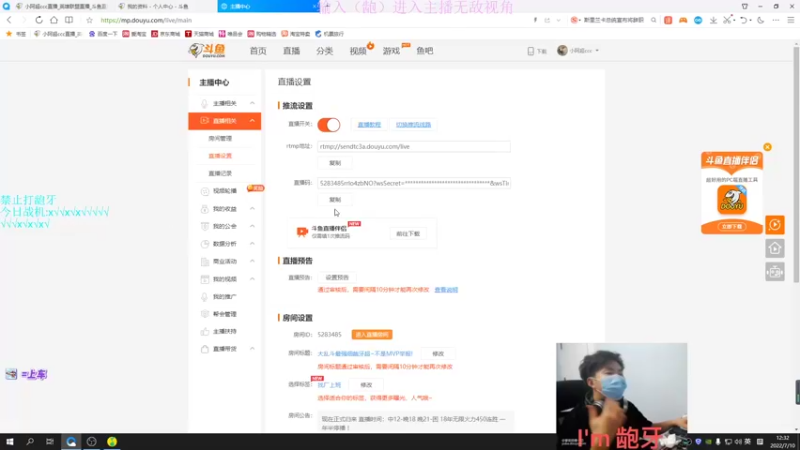
Task: Open the 视频 navigation item
Action: [358, 51]
